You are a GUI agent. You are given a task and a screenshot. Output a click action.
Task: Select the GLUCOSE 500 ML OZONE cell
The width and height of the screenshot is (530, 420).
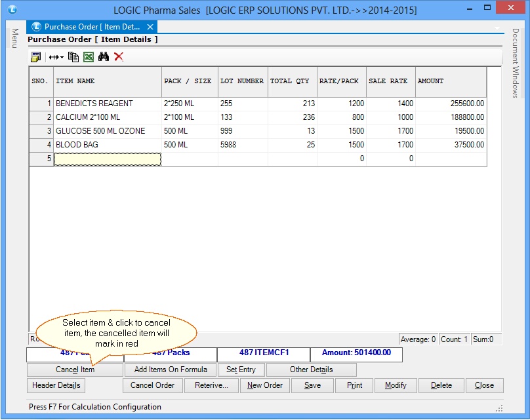108,131
